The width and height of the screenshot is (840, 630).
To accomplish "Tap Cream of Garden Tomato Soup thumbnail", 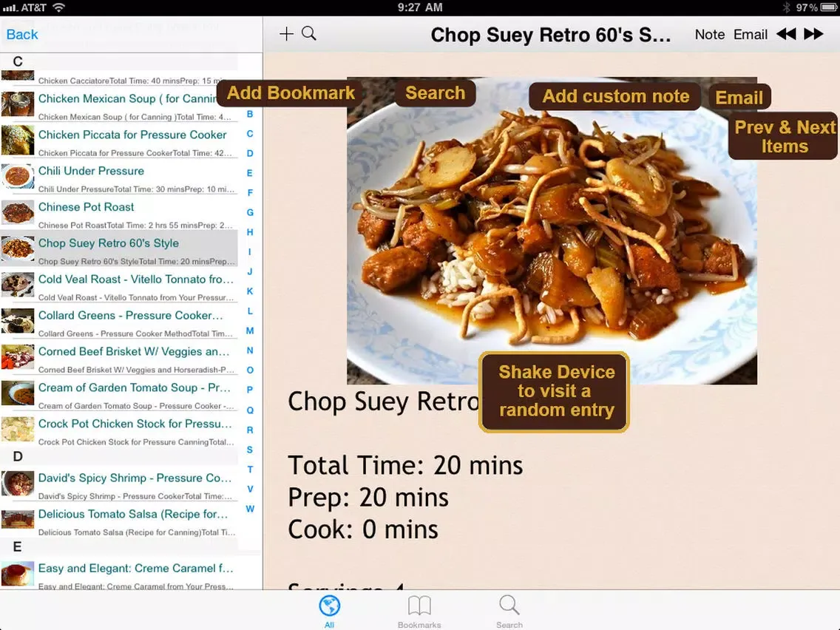I will (x=18, y=393).
